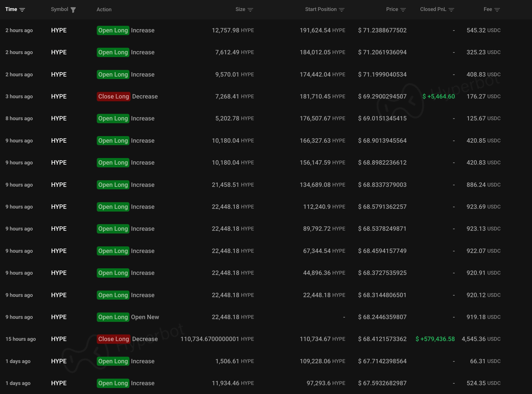Open the Symbol filter funnel icon
Image resolution: width=532 pixels, height=394 pixels.
click(x=73, y=10)
